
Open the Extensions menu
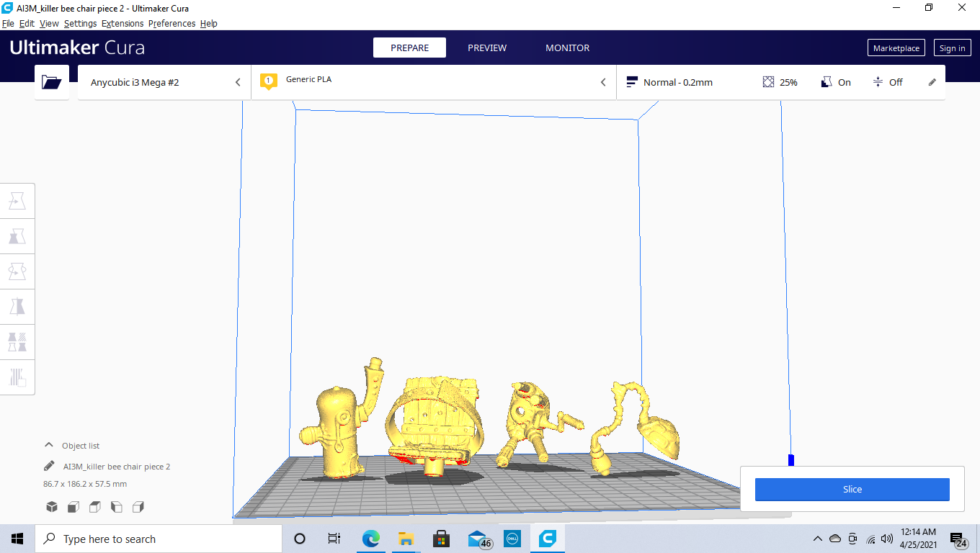click(x=122, y=23)
